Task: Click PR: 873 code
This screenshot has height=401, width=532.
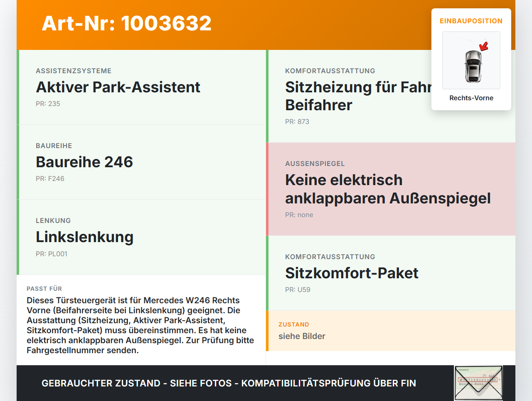Action: 297,121
